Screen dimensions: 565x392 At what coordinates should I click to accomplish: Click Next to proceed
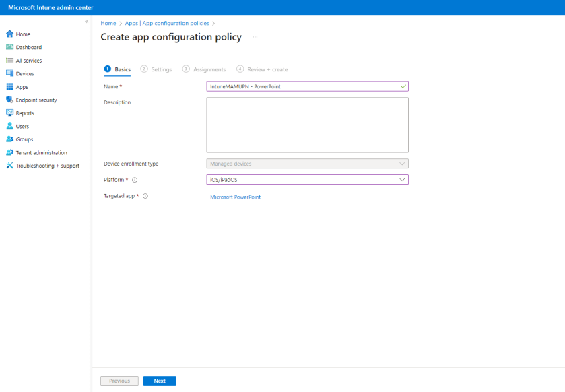159,381
